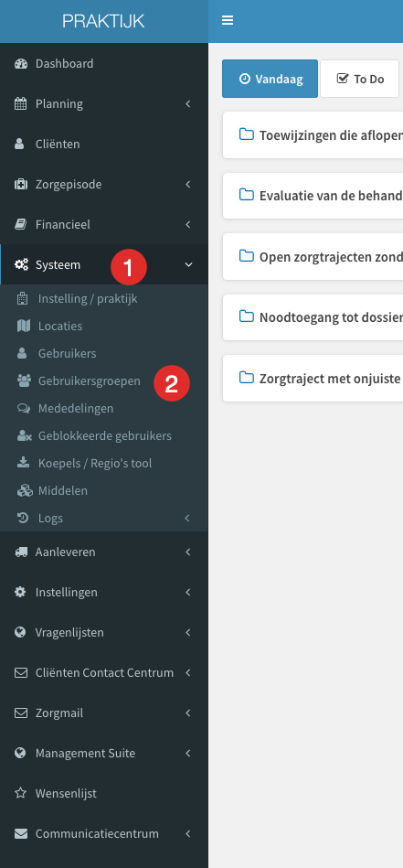Screen dimensions: 403x868
Task: Switch to the Vandaag tab
Action: [x=270, y=79]
